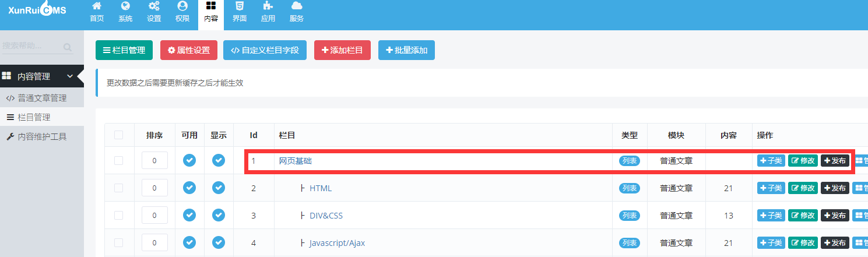Toggle the 可用 checkmark for HTML row
The image size is (868, 257).
coord(189,188)
